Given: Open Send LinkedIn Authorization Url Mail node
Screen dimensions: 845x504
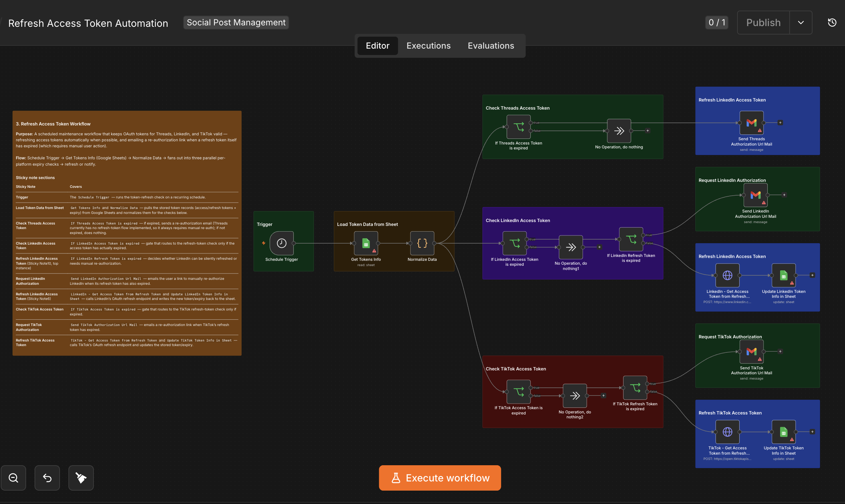Looking at the screenshot, I should coord(755,195).
